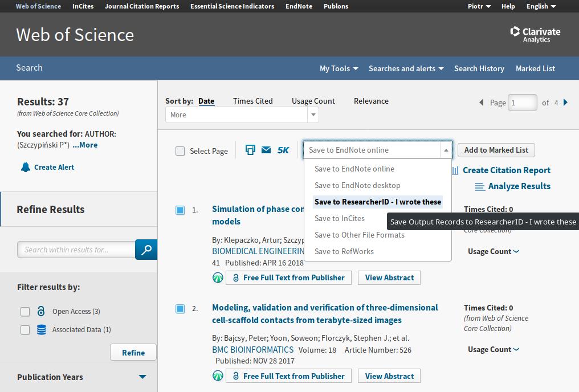This screenshot has width=579, height=392.
Task: Sort results by Relevance
Action: point(371,101)
